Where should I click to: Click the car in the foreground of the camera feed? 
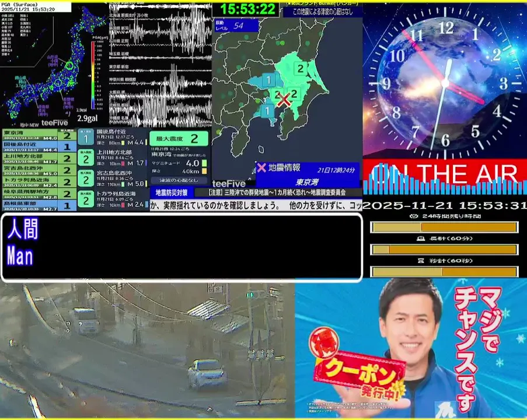click(x=207, y=374)
